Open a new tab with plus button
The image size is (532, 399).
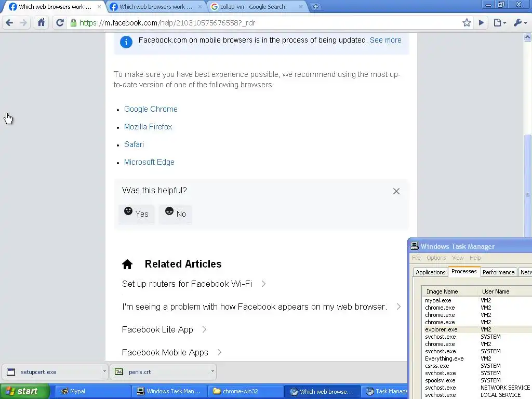tap(315, 7)
